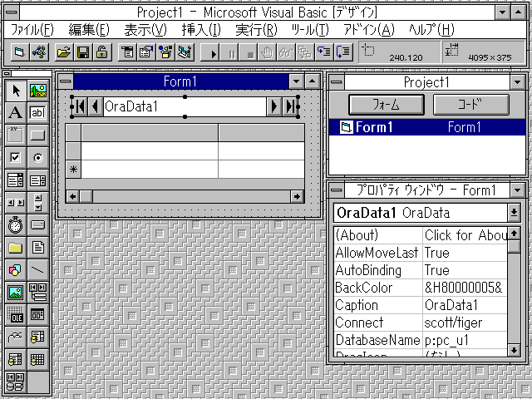532x399 pixels.
Task: Select the vertical scrollbar tool in the toolbox
Action: pos(38,203)
